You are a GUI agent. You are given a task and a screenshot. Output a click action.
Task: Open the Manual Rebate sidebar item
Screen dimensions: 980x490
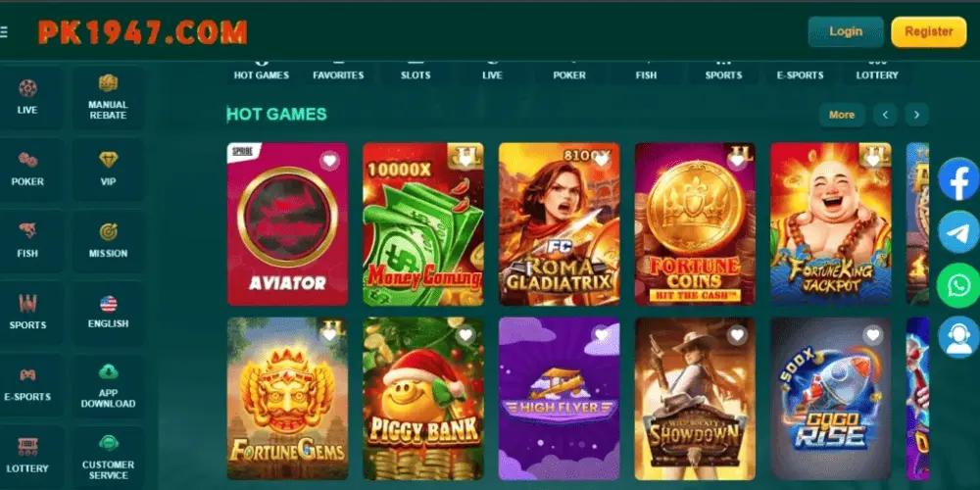coord(108,97)
